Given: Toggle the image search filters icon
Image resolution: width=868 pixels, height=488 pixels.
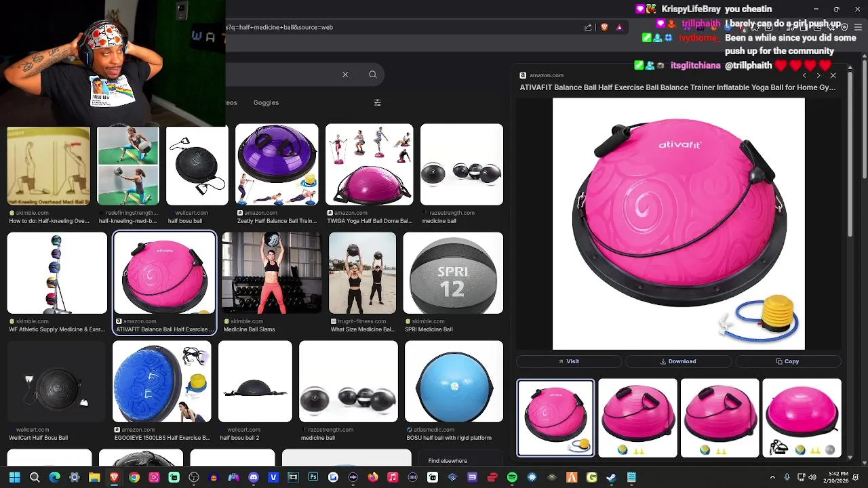Looking at the screenshot, I should [378, 102].
